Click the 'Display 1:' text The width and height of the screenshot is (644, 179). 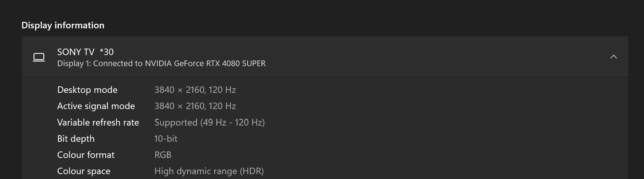(x=74, y=63)
